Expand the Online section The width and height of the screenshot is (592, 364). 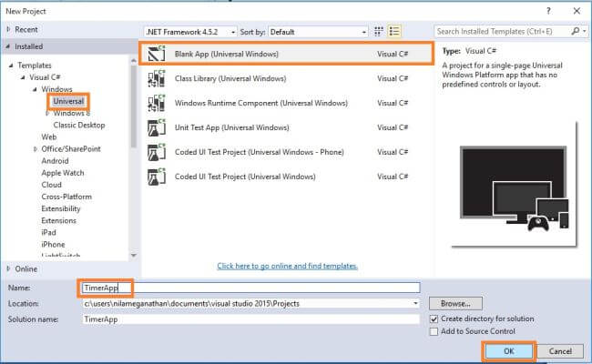(9, 268)
